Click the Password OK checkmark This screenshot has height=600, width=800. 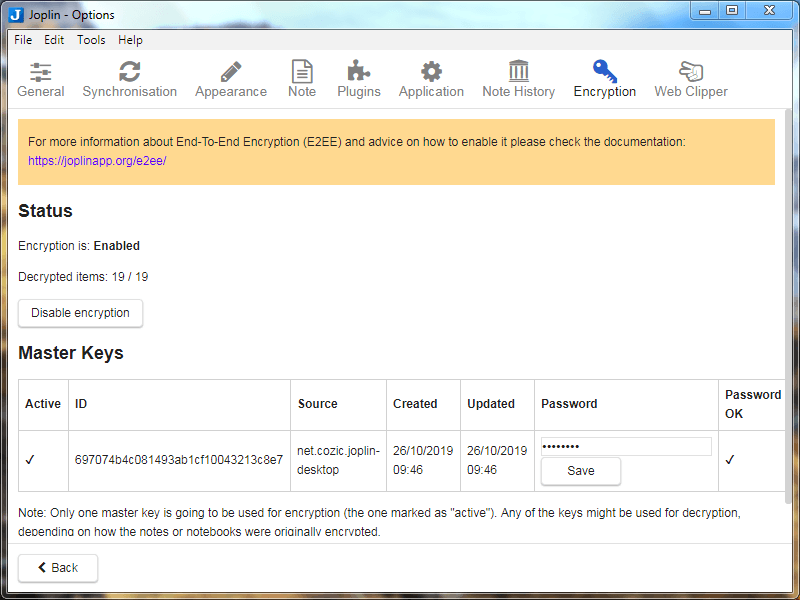click(730, 460)
